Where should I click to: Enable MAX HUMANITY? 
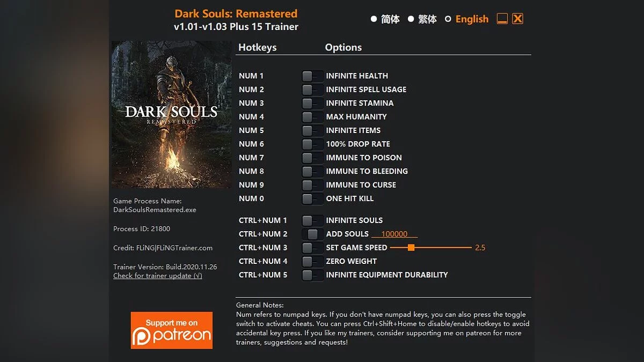(x=312, y=116)
